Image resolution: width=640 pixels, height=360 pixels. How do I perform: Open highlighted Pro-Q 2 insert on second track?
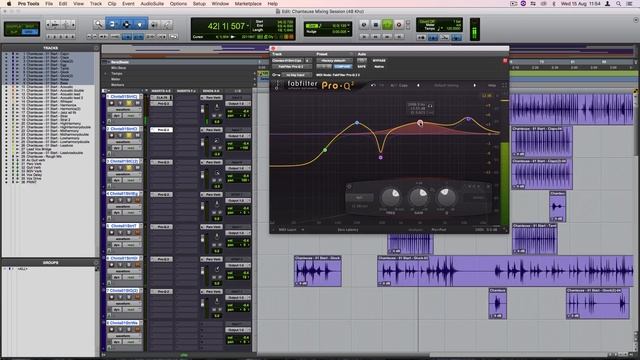click(x=161, y=130)
